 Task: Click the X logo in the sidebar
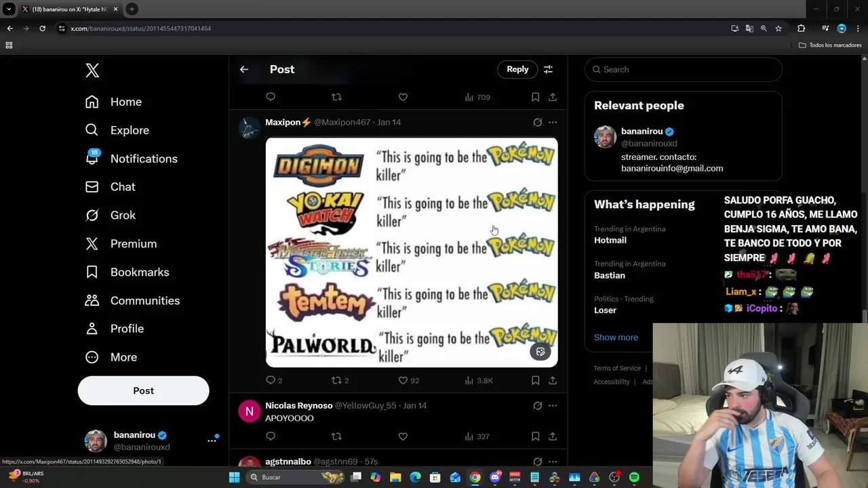click(x=92, y=70)
